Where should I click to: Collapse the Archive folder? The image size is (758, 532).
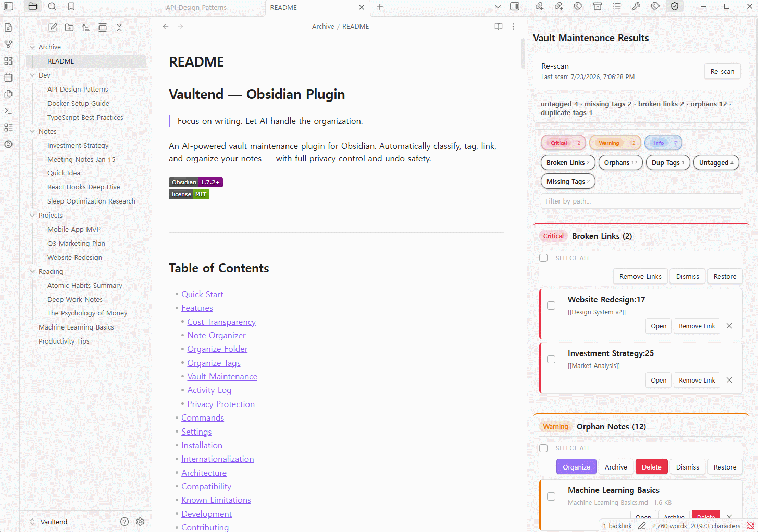point(32,47)
